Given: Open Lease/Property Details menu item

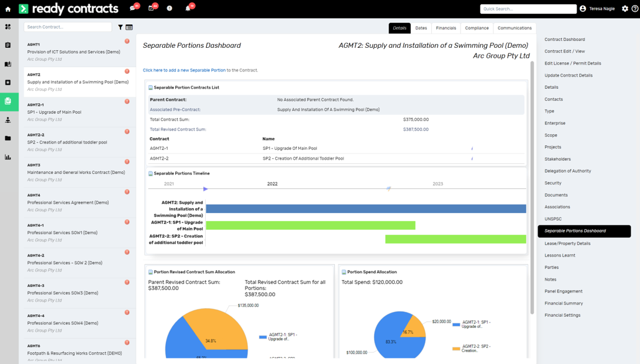Looking at the screenshot, I should [567, 243].
